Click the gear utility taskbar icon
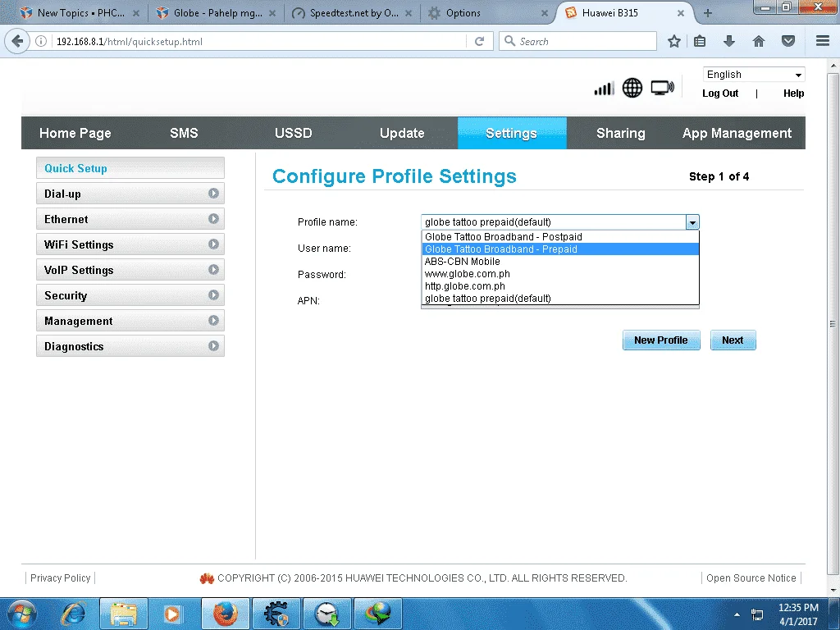840x630 pixels. (x=276, y=614)
